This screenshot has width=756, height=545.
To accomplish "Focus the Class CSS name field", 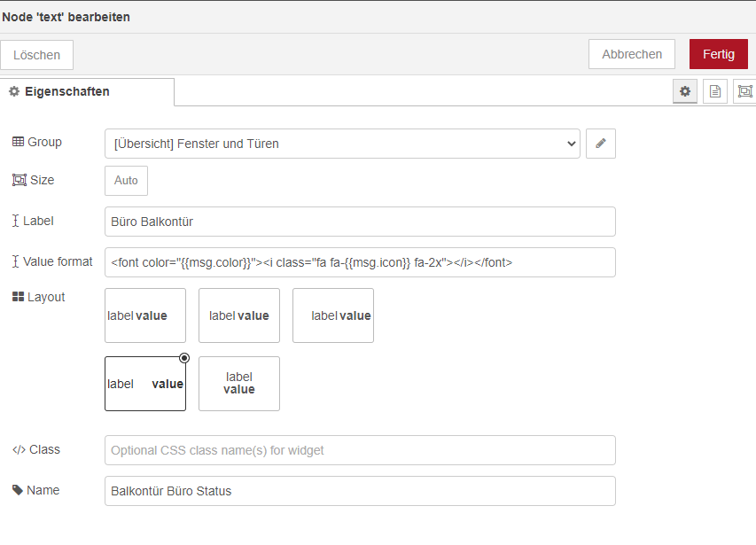I will [x=360, y=450].
